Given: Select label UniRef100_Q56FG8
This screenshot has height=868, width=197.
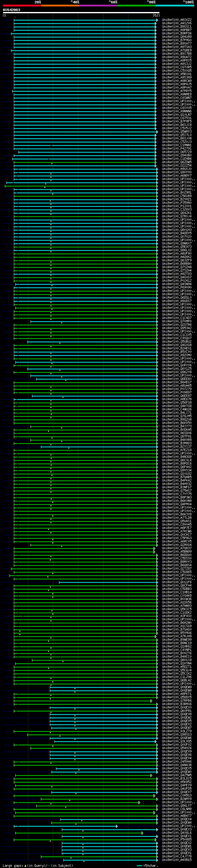Looking at the screenshot, I should (x=177, y=403).
